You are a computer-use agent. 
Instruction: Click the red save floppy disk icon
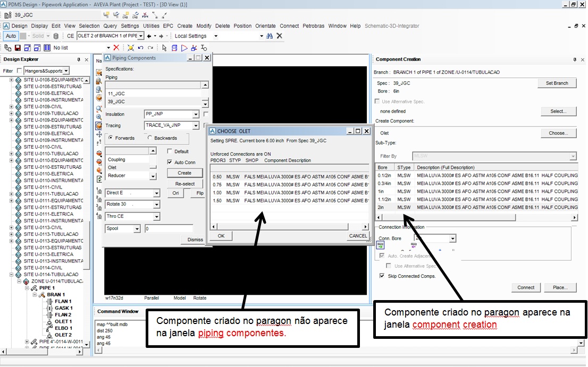[x=18, y=48]
